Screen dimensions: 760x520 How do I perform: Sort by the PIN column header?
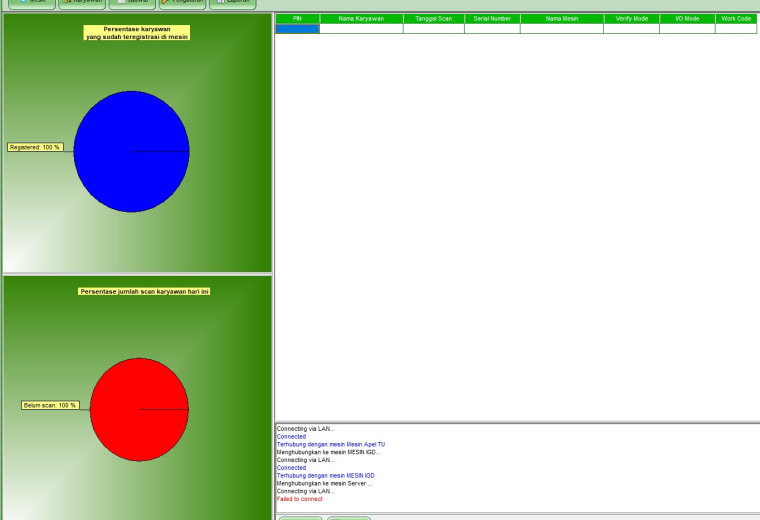[x=298, y=19]
